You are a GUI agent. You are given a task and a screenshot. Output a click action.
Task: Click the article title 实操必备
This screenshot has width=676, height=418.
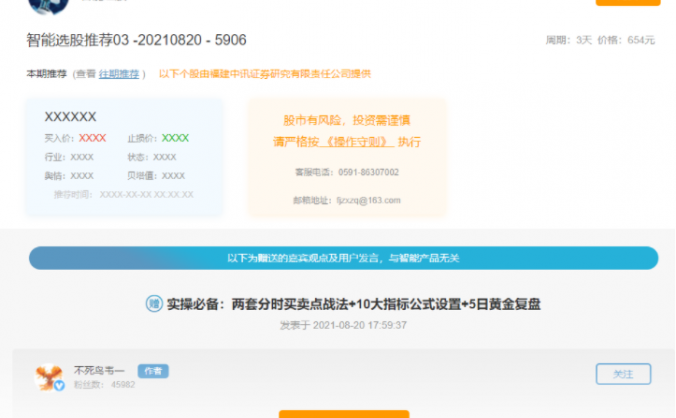coord(354,304)
